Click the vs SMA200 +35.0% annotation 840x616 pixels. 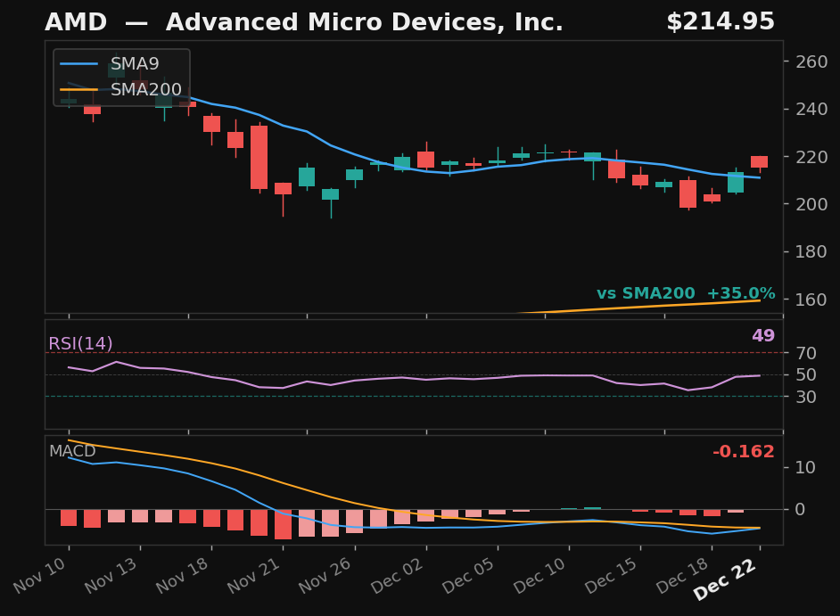(686, 293)
